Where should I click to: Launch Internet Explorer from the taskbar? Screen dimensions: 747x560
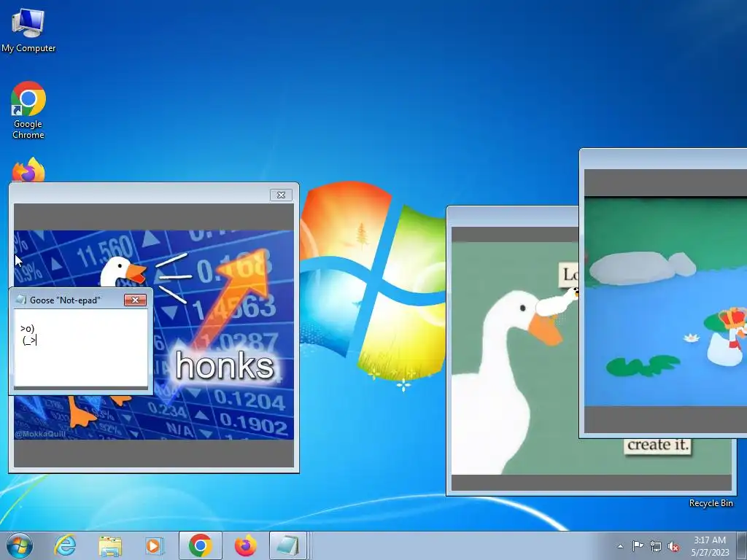click(x=65, y=545)
